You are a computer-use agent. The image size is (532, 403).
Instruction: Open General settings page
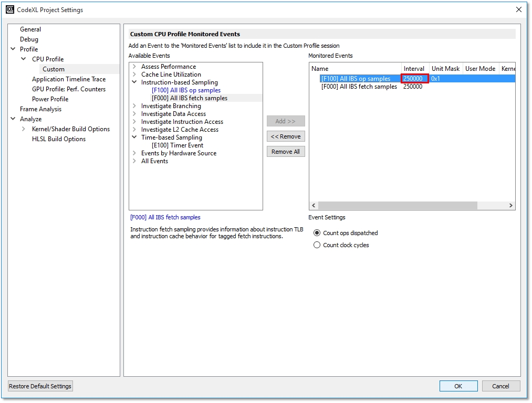click(30, 29)
